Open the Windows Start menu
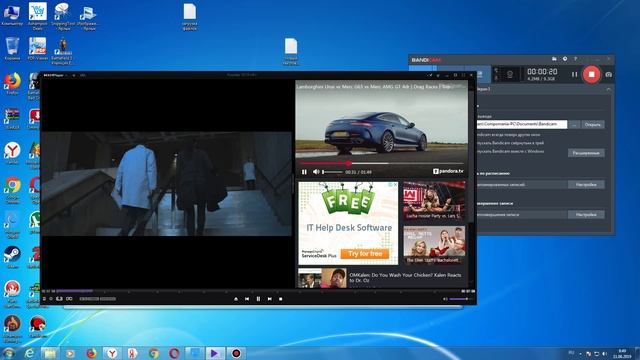This screenshot has height=360, width=640. pos(8,353)
